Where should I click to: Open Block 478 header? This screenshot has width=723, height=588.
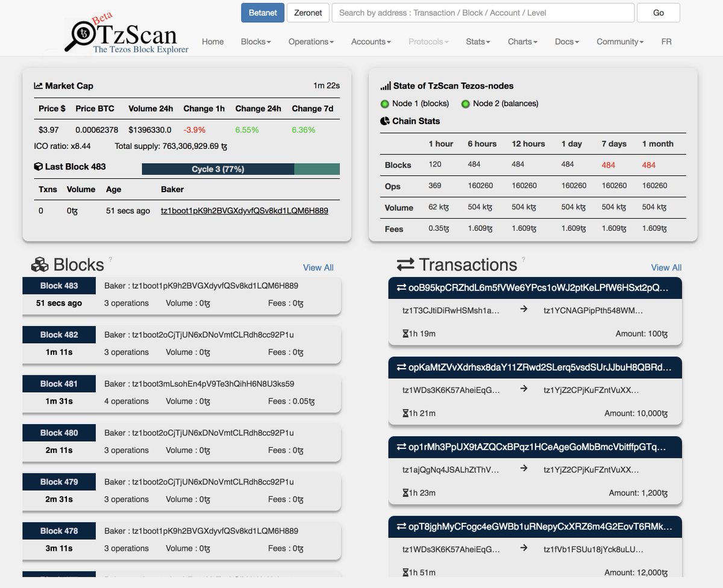pos(59,531)
